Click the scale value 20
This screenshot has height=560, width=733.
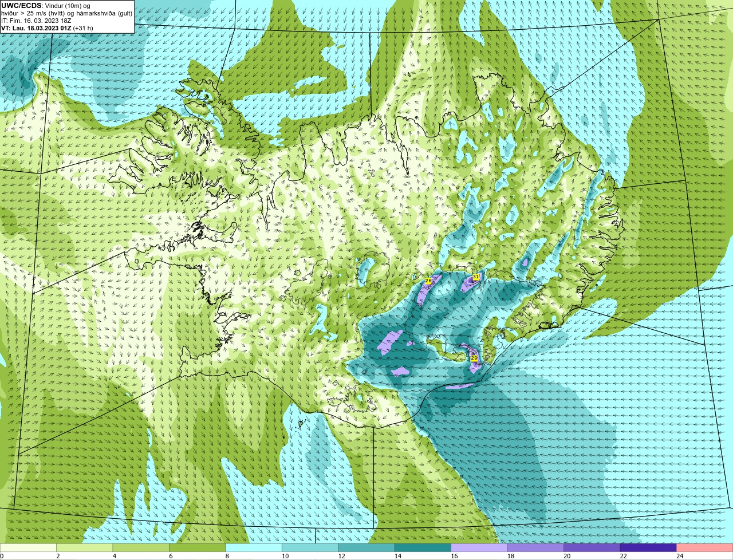pos(567,556)
